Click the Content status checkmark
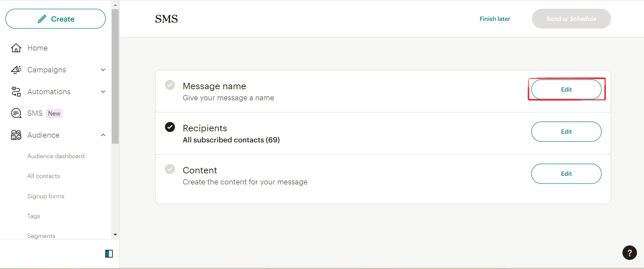This screenshot has width=644, height=269. tap(170, 169)
